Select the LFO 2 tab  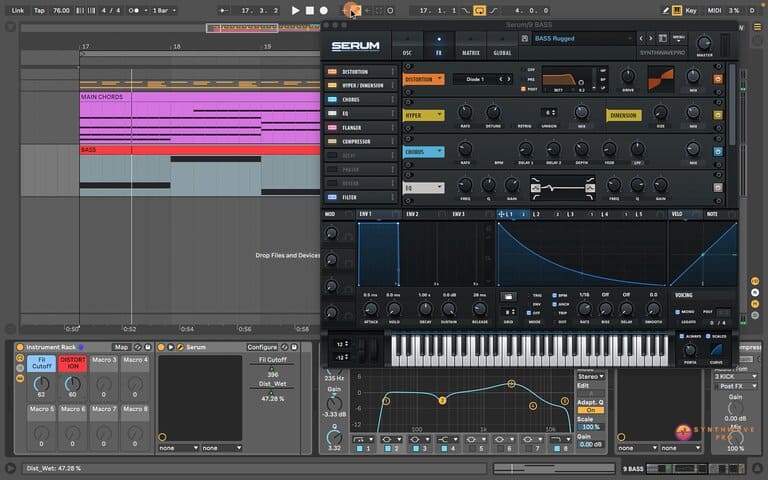click(x=536, y=214)
